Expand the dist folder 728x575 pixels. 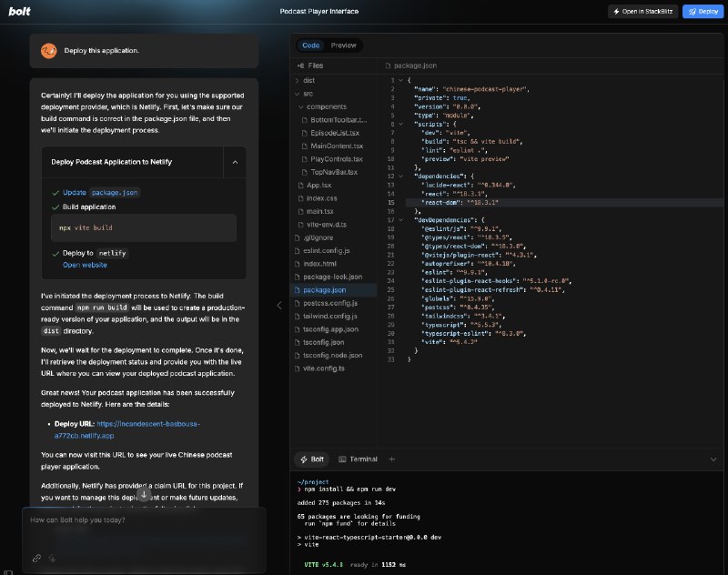pyautogui.click(x=298, y=81)
